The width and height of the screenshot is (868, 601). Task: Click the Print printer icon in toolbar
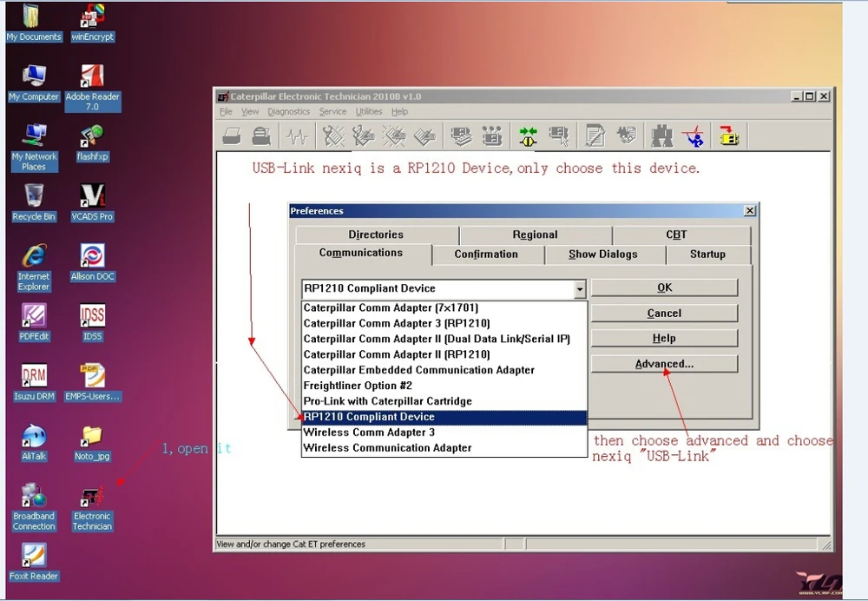click(x=232, y=135)
